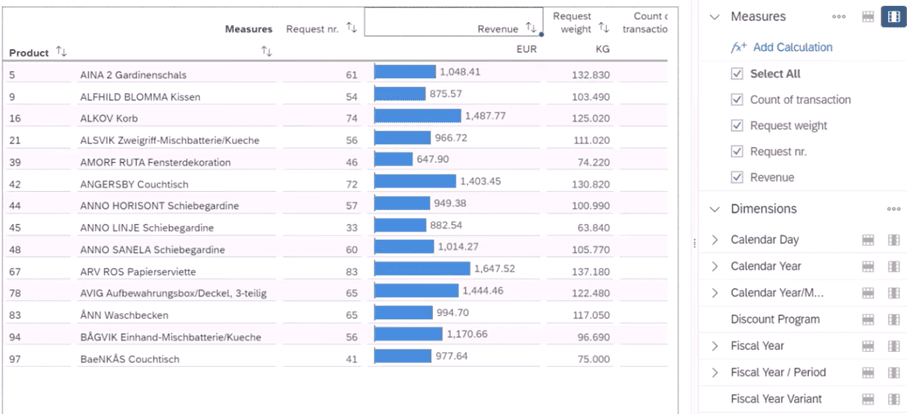This screenshot has width=907, height=414.
Task: Open Measures more options menu
Action: point(839,17)
